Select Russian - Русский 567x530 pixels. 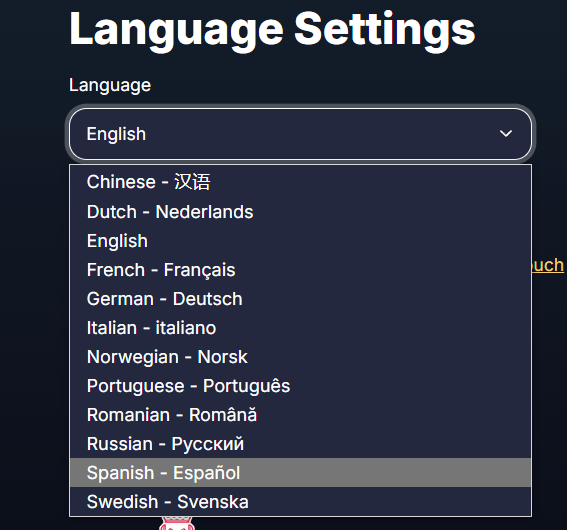pos(300,444)
